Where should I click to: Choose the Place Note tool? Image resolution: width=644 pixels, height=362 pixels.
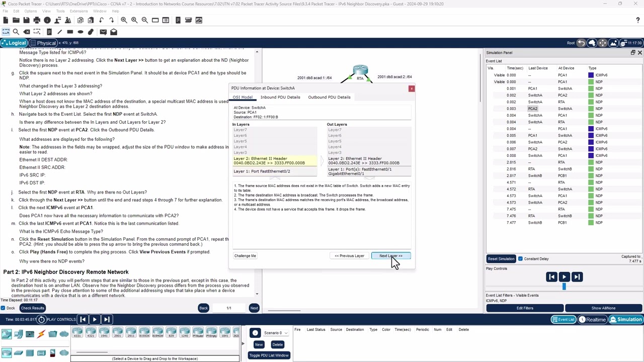[49, 32]
